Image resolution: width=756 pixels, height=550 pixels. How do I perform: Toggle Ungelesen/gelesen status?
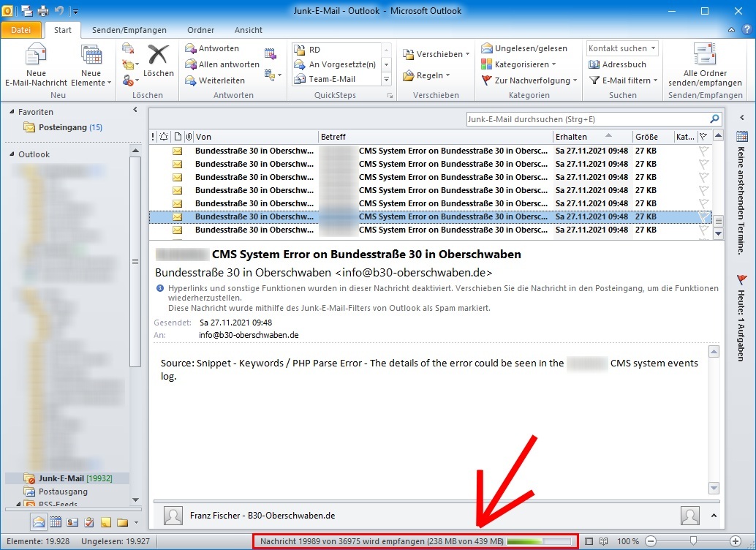coord(524,48)
